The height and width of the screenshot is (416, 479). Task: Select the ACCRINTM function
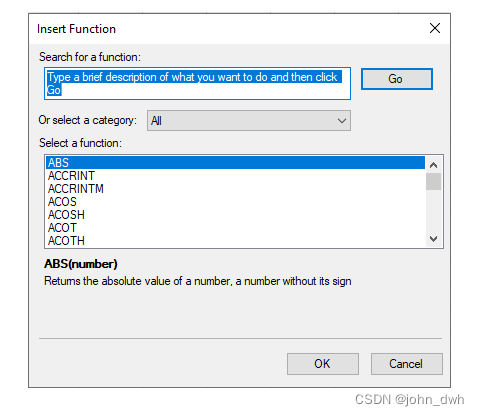pos(235,189)
